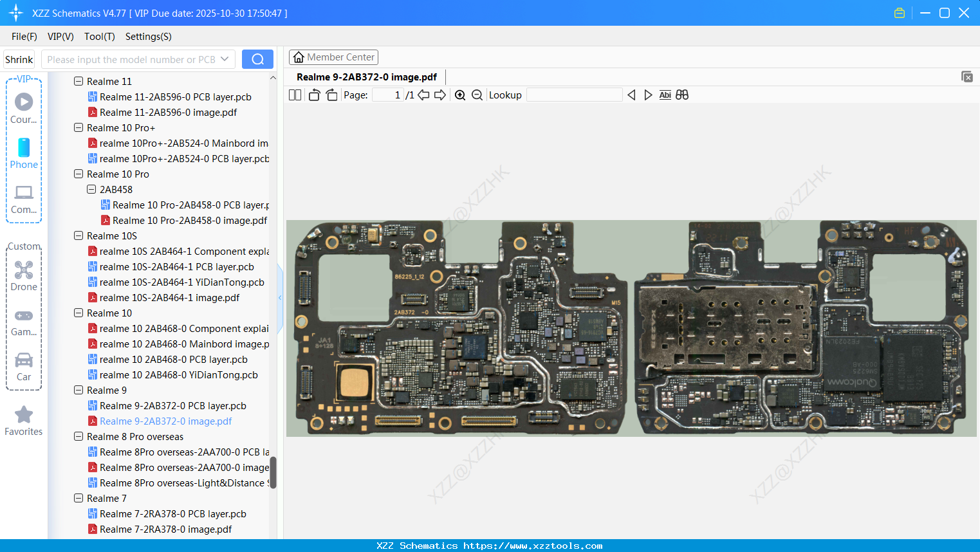Image resolution: width=980 pixels, height=552 pixels.
Task: Go to next page arrow
Action: pos(440,95)
